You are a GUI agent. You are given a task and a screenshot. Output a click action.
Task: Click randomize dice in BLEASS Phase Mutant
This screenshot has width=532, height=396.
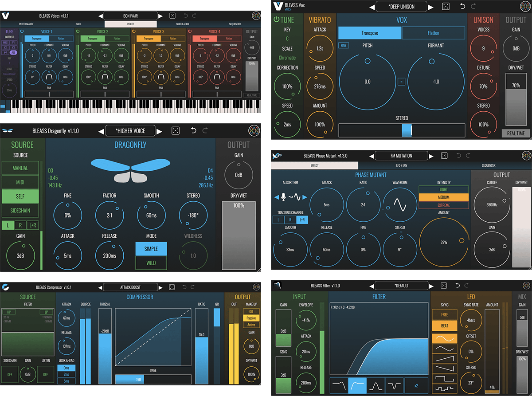pyautogui.click(x=445, y=156)
